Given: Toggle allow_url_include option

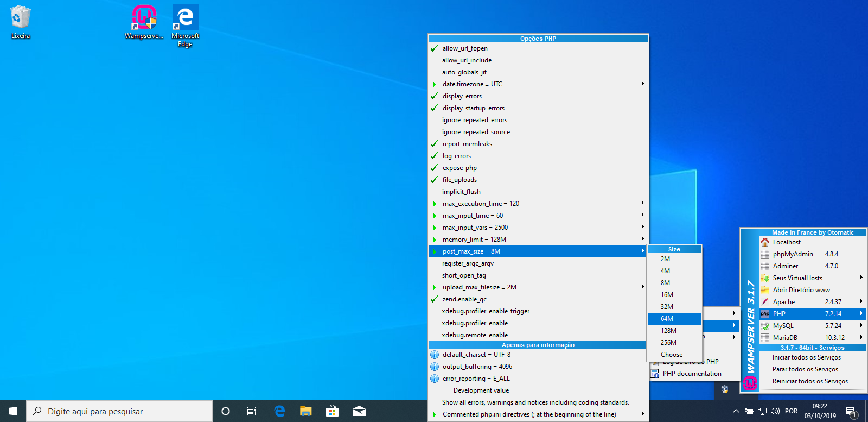Looking at the screenshot, I should tap(538, 60).
